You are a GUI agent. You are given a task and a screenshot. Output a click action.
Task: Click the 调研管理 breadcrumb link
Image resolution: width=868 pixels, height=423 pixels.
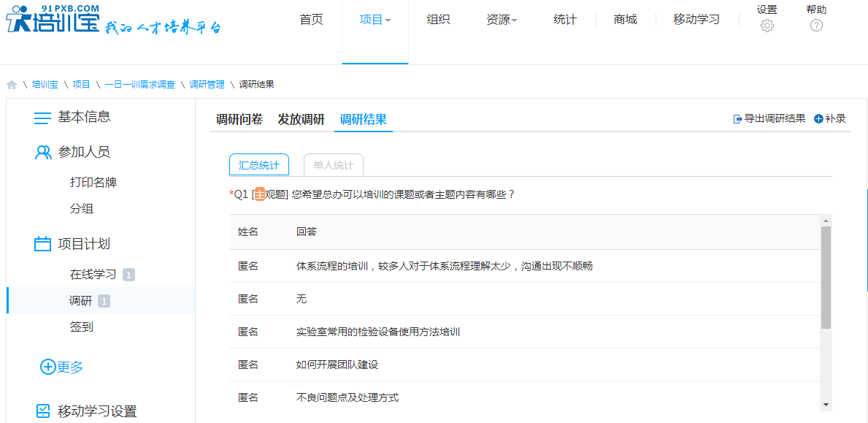point(207,85)
